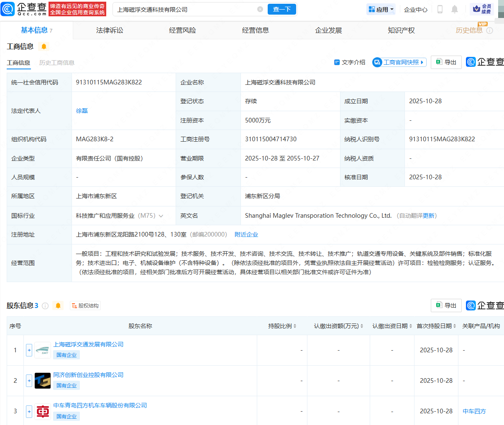Export shareholder info via 导出 Excel icon
504x425 pixels.
click(x=446, y=305)
